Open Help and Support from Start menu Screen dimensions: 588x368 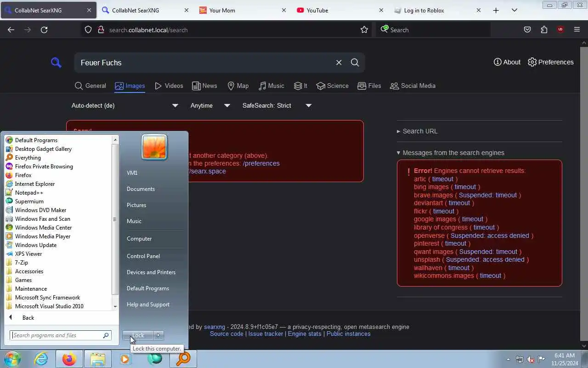pyautogui.click(x=148, y=305)
